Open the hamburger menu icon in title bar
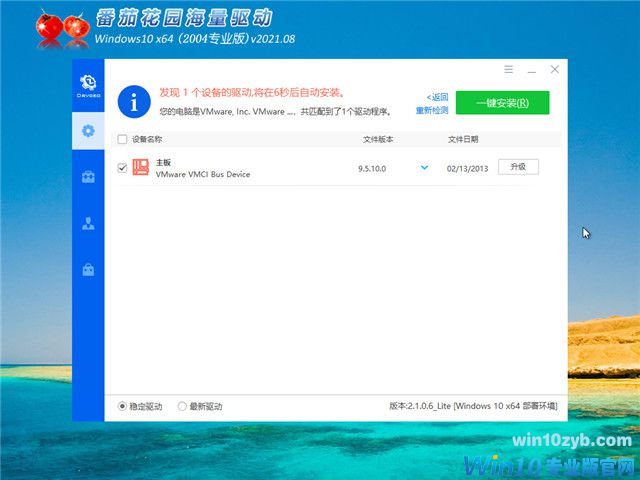 pyautogui.click(x=508, y=69)
